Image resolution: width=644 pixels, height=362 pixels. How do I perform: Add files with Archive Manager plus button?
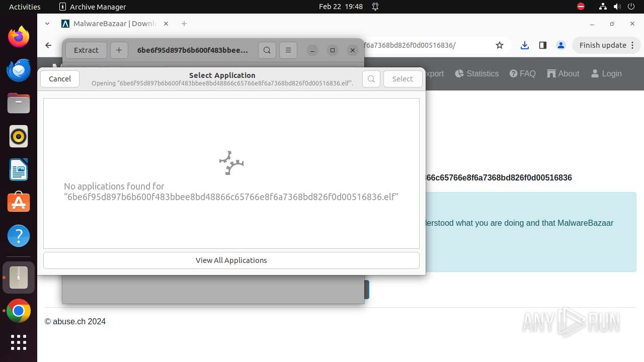click(x=119, y=50)
